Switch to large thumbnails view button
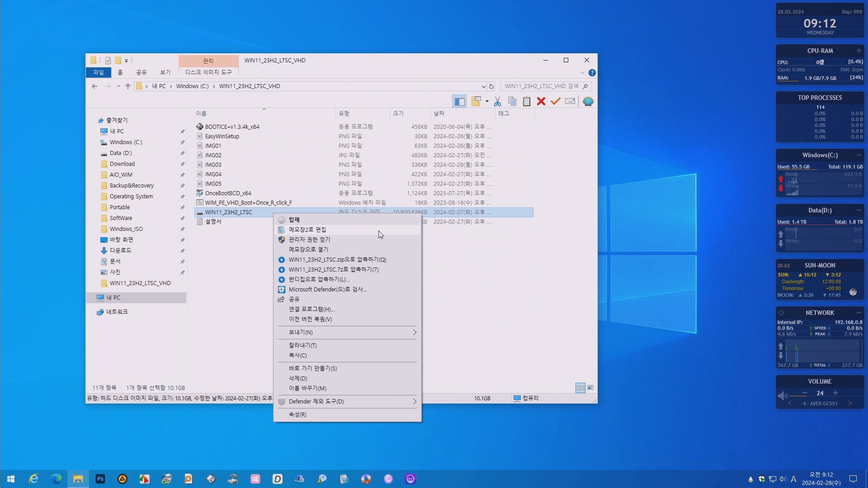868x488 pixels. pyautogui.click(x=590, y=388)
